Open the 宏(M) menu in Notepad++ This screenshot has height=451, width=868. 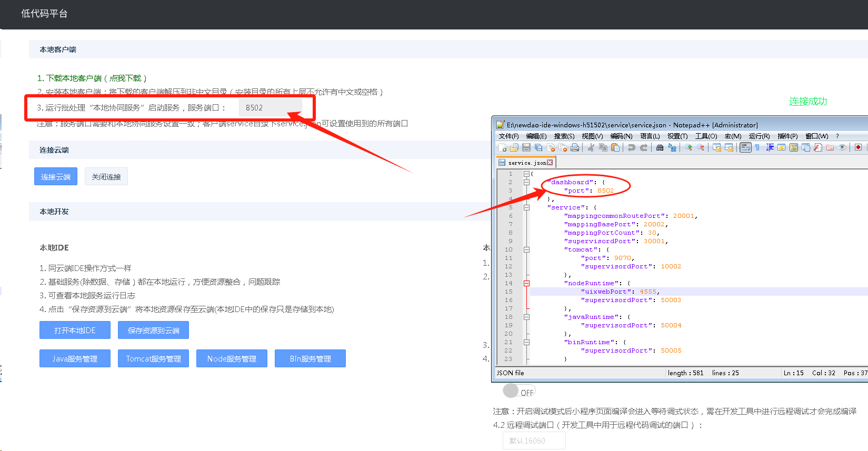pyautogui.click(x=733, y=136)
